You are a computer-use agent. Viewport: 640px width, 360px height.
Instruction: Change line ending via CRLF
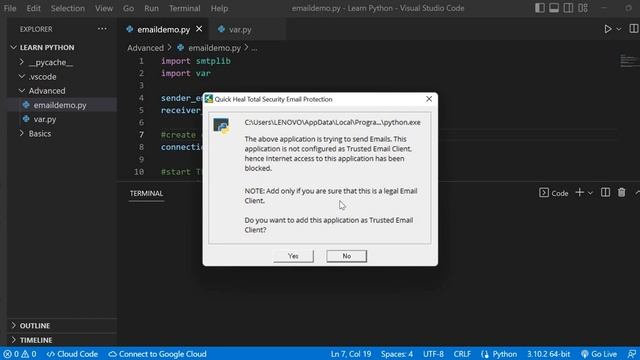point(462,354)
